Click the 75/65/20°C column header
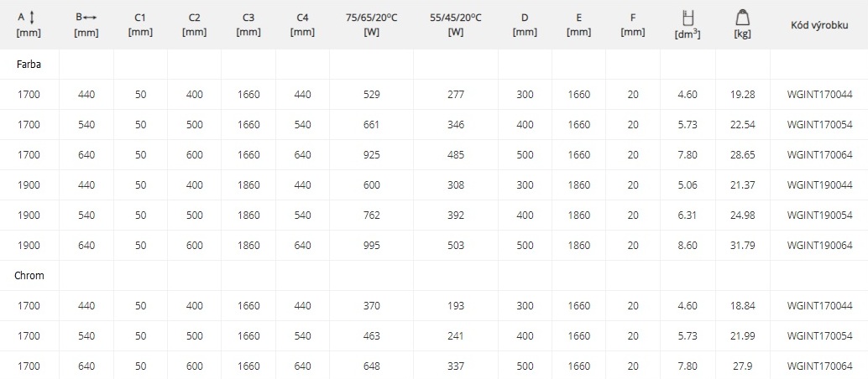 coord(371,25)
